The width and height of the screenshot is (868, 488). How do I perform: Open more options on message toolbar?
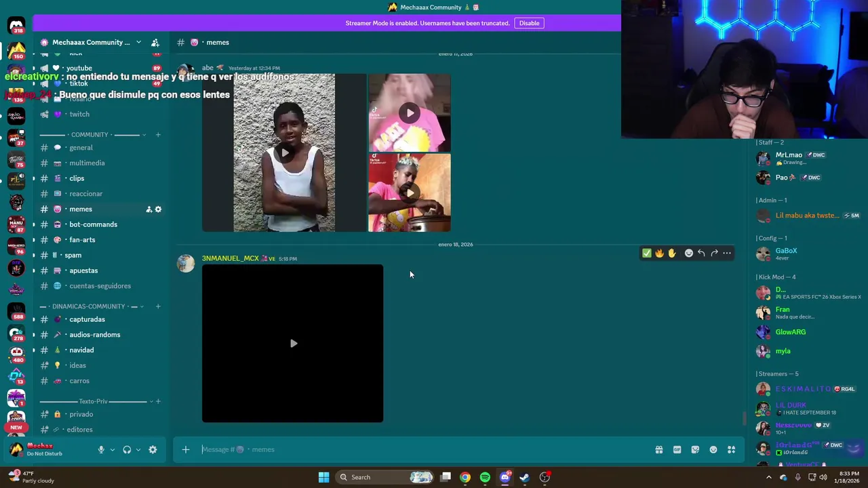[x=727, y=253]
